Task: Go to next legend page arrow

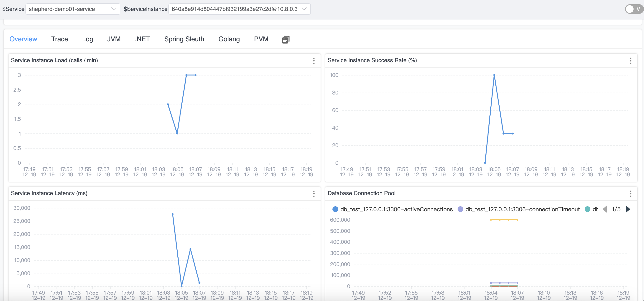Action: coord(628,209)
